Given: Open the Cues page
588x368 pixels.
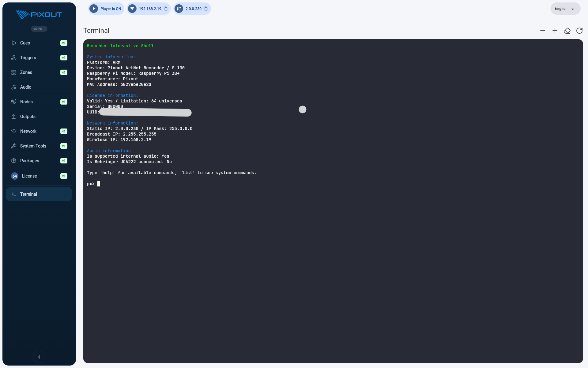Looking at the screenshot, I should tap(39, 43).
